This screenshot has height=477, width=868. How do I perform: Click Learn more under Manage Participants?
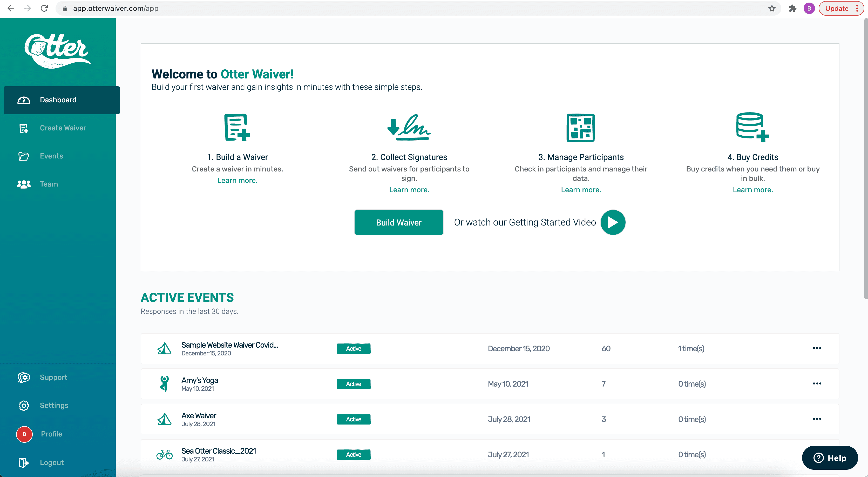tap(581, 190)
